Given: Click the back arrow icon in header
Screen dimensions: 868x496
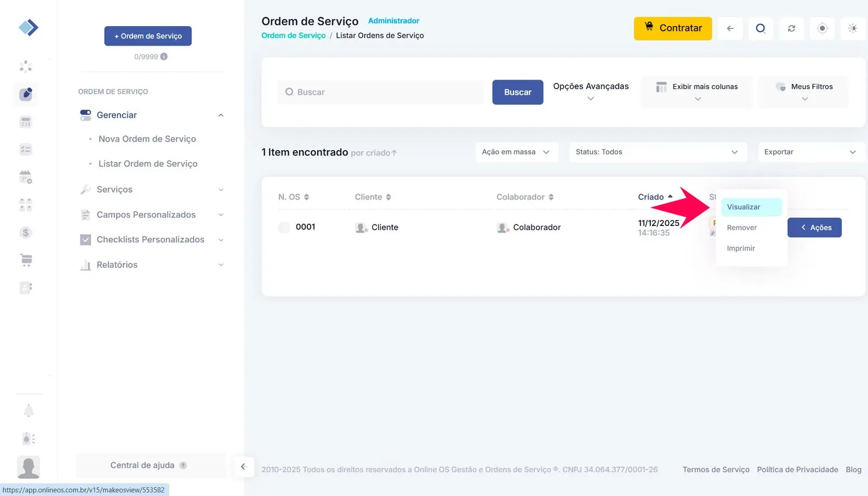Looking at the screenshot, I should [x=730, y=28].
